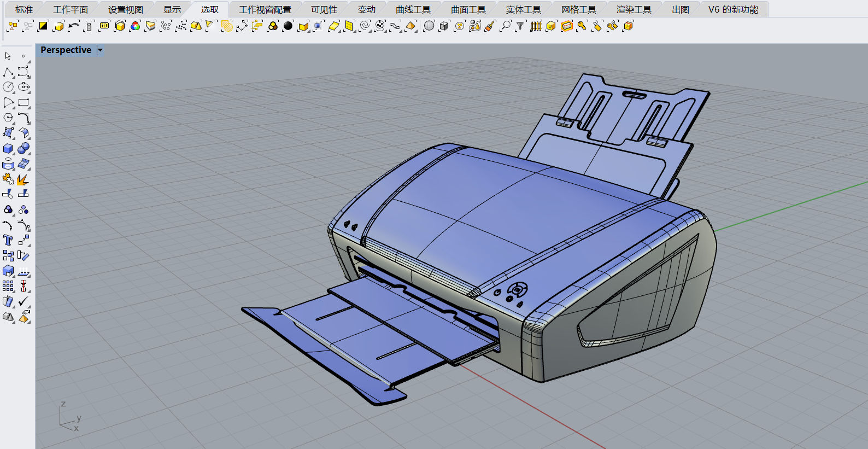Open the 出图 toolbar tab
The height and width of the screenshot is (449, 868).
(681, 9)
